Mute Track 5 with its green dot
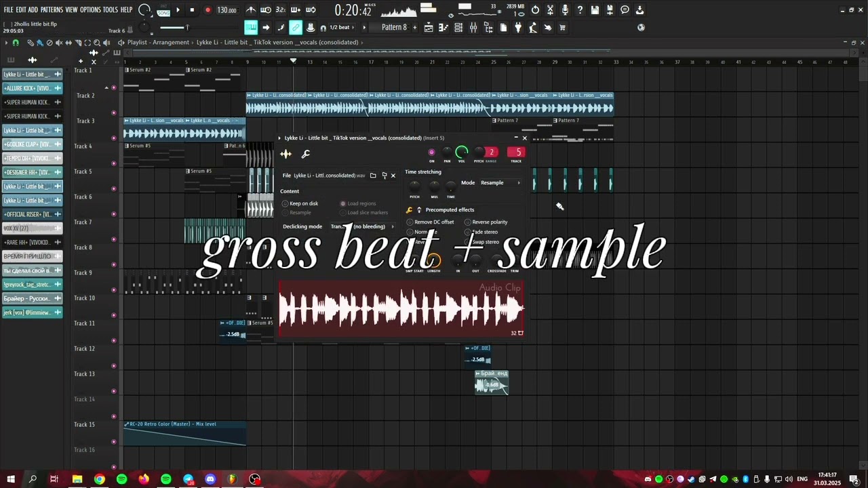Viewport: 868px width, 488px height. coord(113,188)
